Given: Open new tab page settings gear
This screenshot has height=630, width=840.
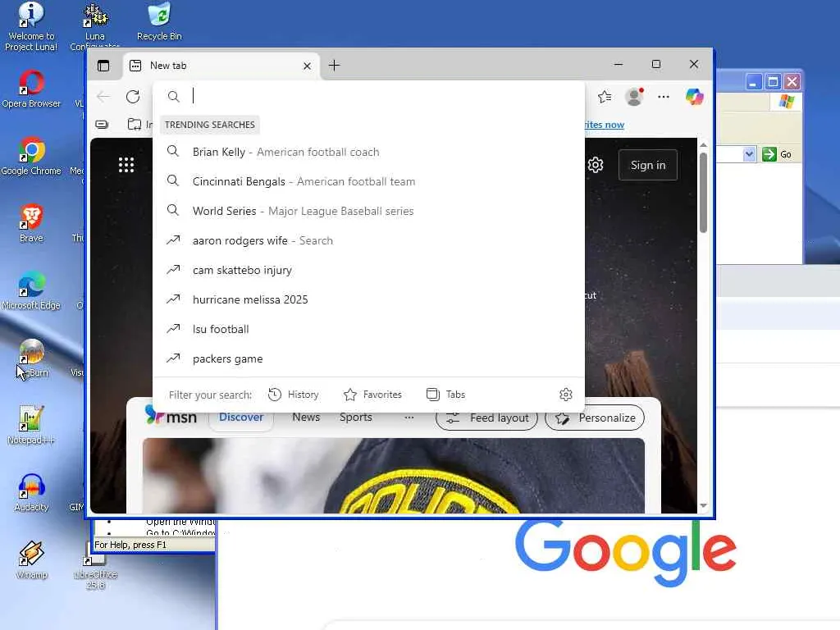Looking at the screenshot, I should point(596,165).
